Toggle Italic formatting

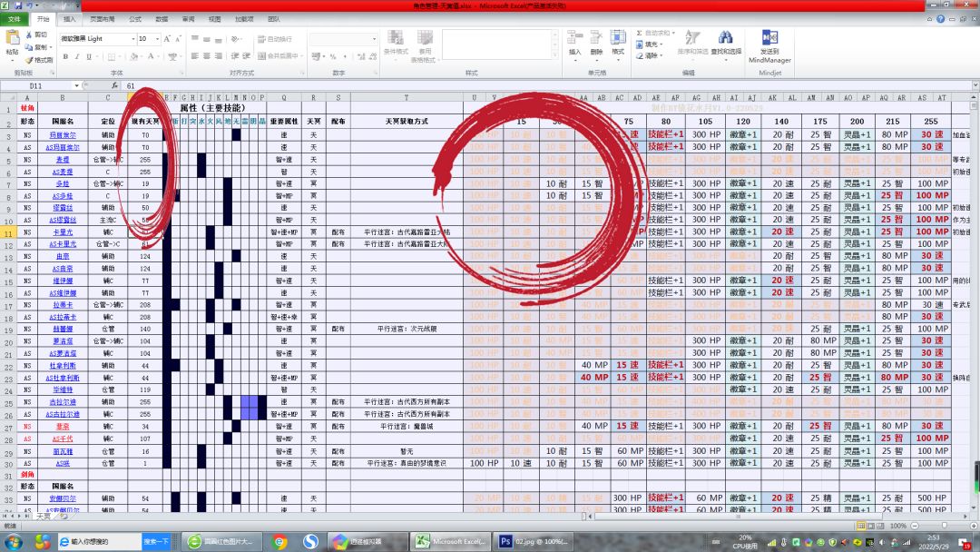pyautogui.click(x=77, y=56)
